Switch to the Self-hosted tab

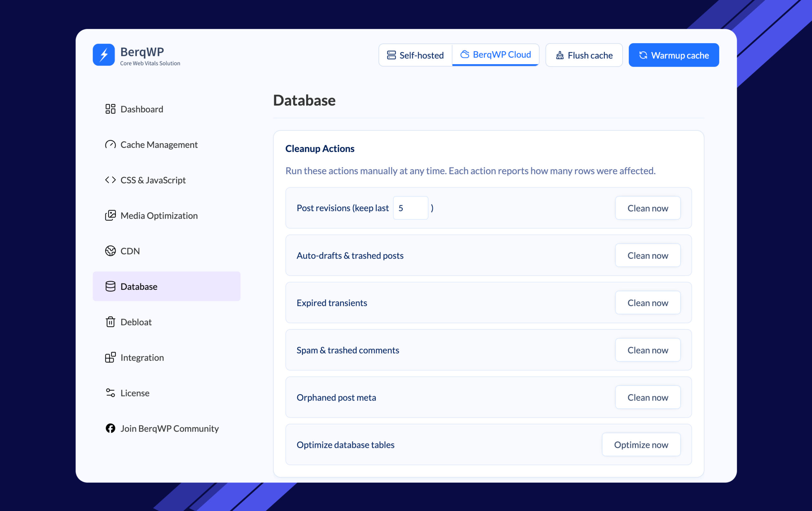click(x=415, y=55)
